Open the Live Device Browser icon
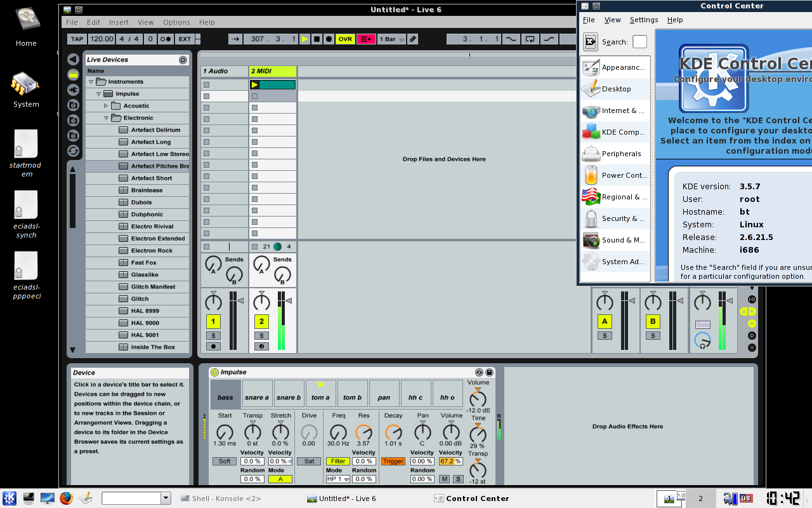812x508 pixels. 73,74
